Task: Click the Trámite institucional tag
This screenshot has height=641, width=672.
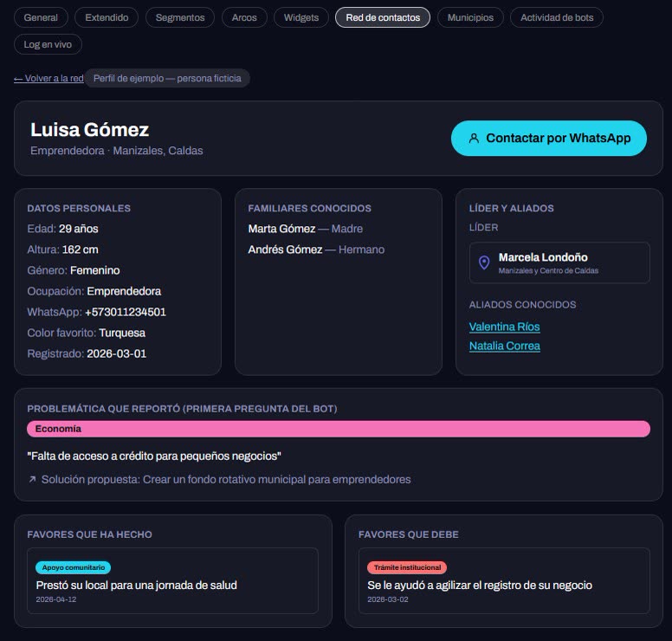Action: click(407, 567)
